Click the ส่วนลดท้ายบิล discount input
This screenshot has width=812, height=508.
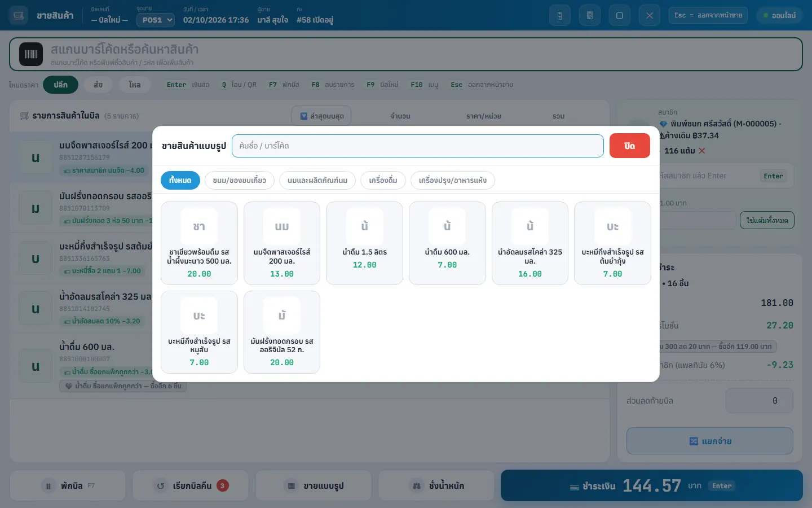(760, 401)
